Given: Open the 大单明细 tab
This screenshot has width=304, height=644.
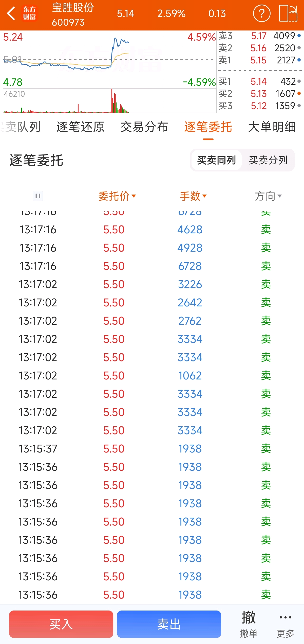Looking at the screenshot, I should pyautogui.click(x=272, y=127).
